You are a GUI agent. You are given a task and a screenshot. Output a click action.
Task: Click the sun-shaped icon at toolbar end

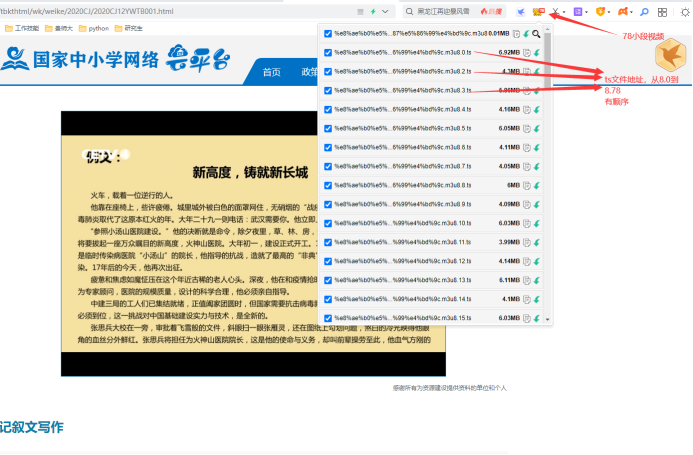pos(685,12)
